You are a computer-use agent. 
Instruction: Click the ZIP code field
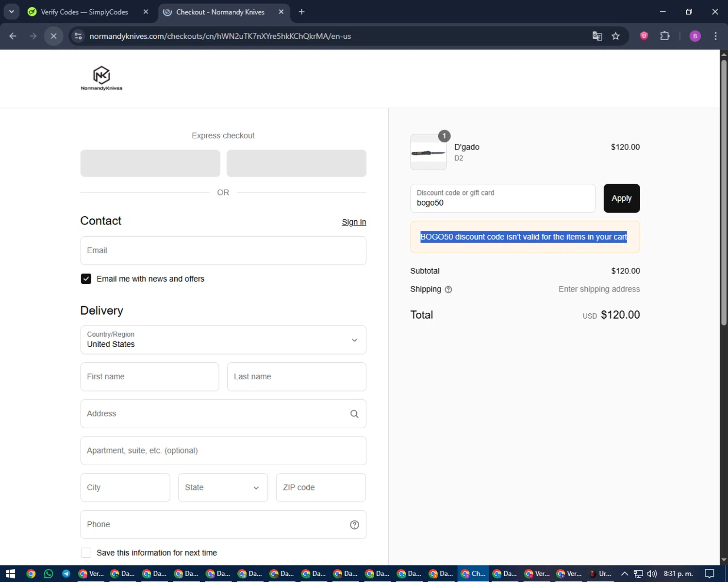(x=321, y=487)
